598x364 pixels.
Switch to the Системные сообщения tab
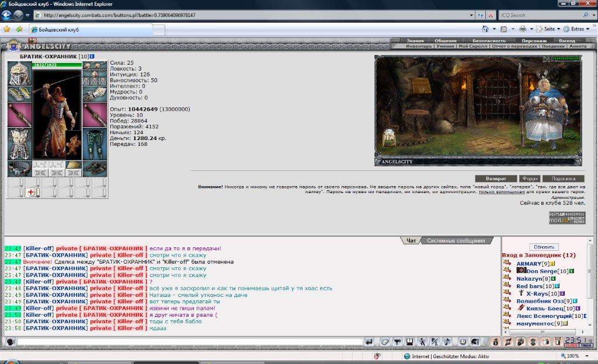(x=456, y=241)
